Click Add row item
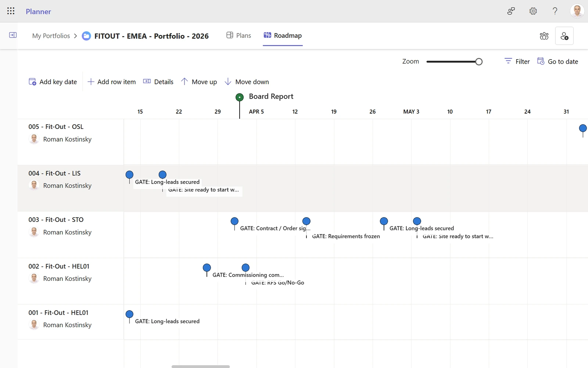Viewport: 588px width, 368px height. coord(111,82)
